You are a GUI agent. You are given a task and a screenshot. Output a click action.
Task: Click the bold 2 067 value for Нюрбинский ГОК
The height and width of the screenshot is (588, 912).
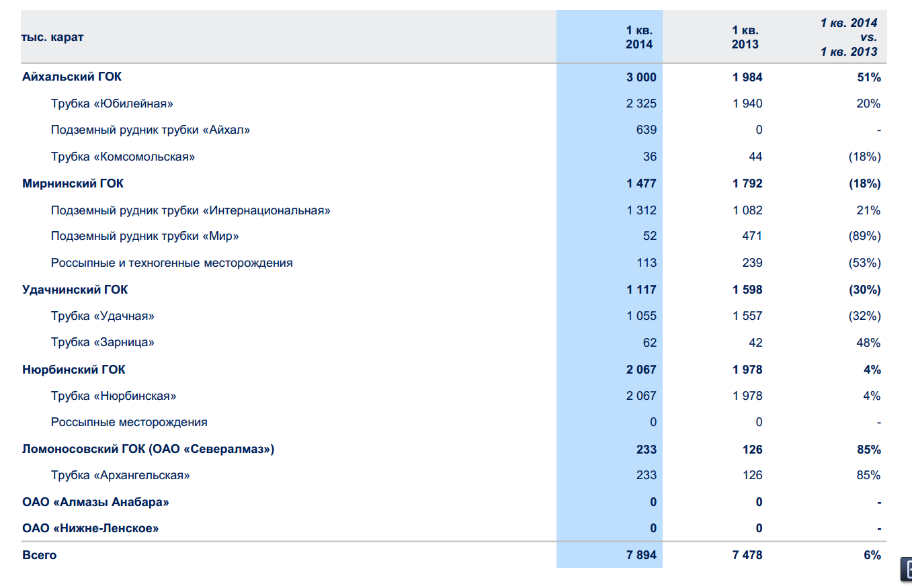641,370
